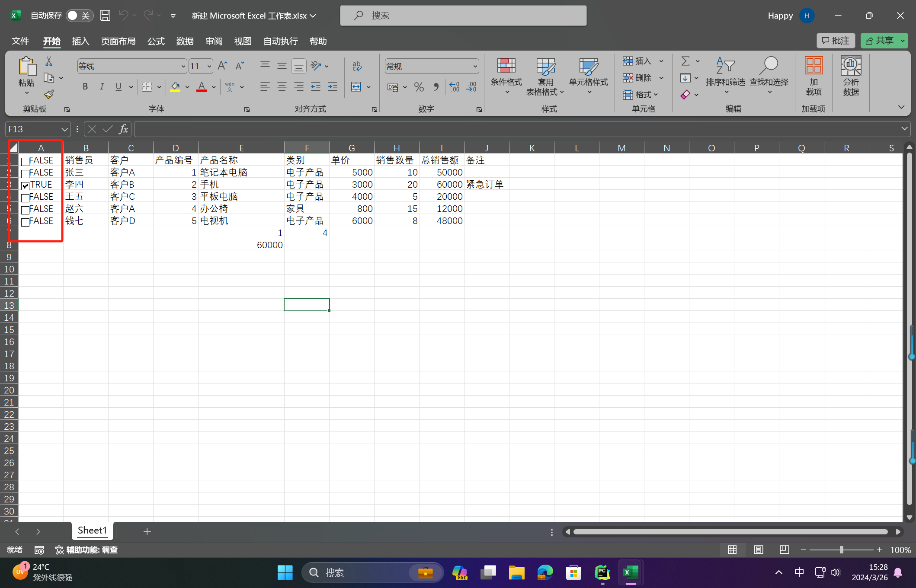Uncheck the TRUE checkbox in row 3
This screenshot has height=588, width=916.
point(26,186)
